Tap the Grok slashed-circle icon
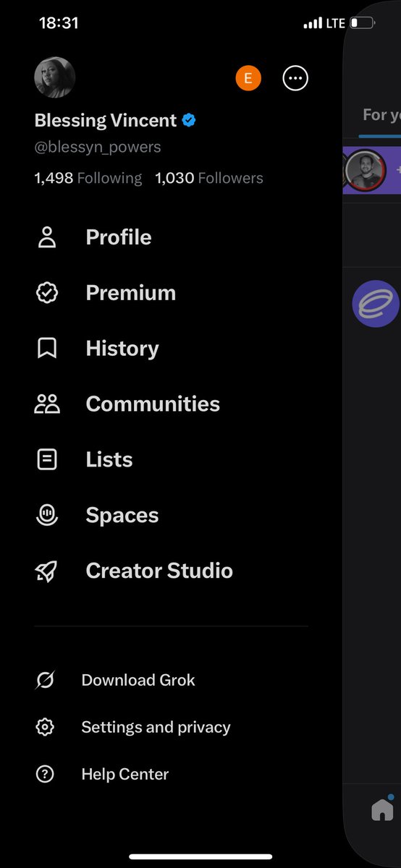 pyautogui.click(x=45, y=680)
